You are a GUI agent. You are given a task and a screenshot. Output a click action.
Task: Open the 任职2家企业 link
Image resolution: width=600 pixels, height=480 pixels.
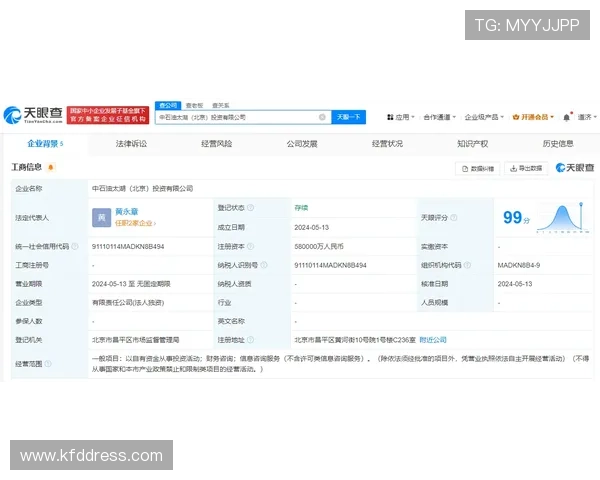tap(135, 223)
